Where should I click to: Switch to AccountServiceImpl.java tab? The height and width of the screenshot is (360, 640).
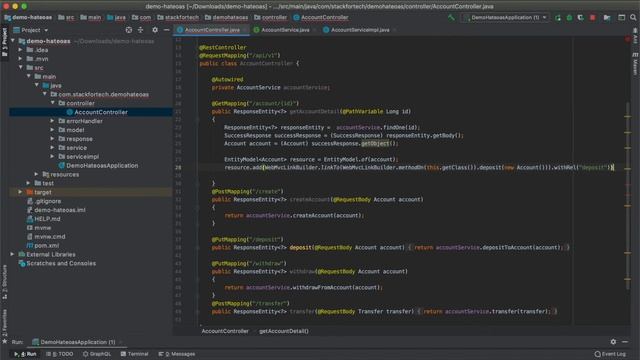click(x=360, y=30)
